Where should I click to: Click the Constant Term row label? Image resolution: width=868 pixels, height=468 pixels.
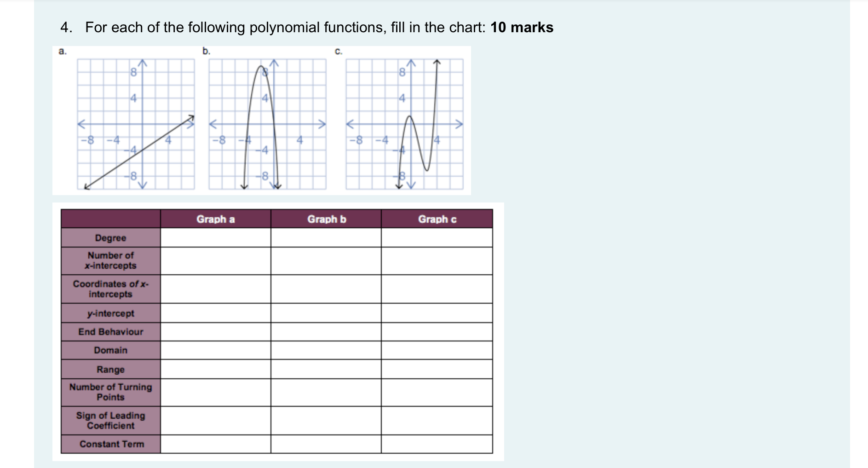coord(110,444)
